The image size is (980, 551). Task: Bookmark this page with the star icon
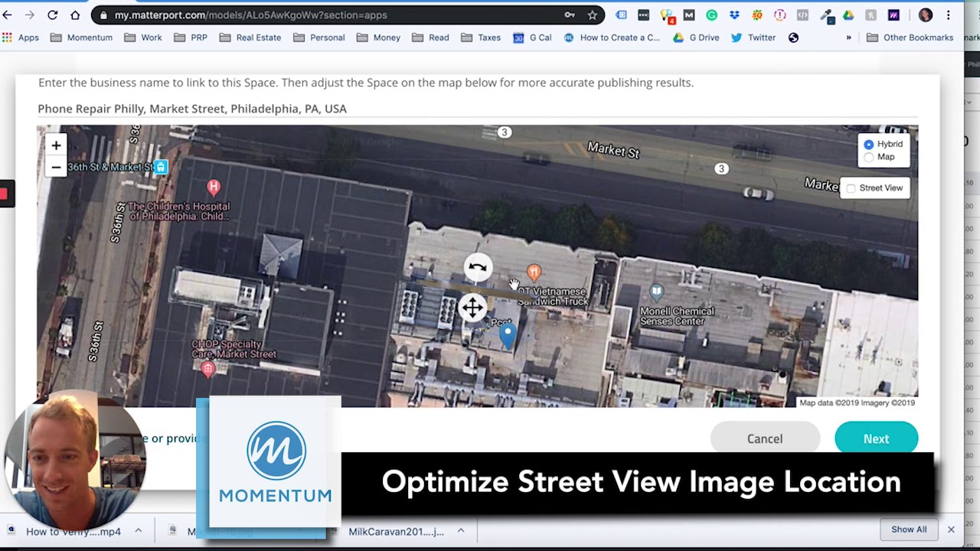tap(592, 15)
